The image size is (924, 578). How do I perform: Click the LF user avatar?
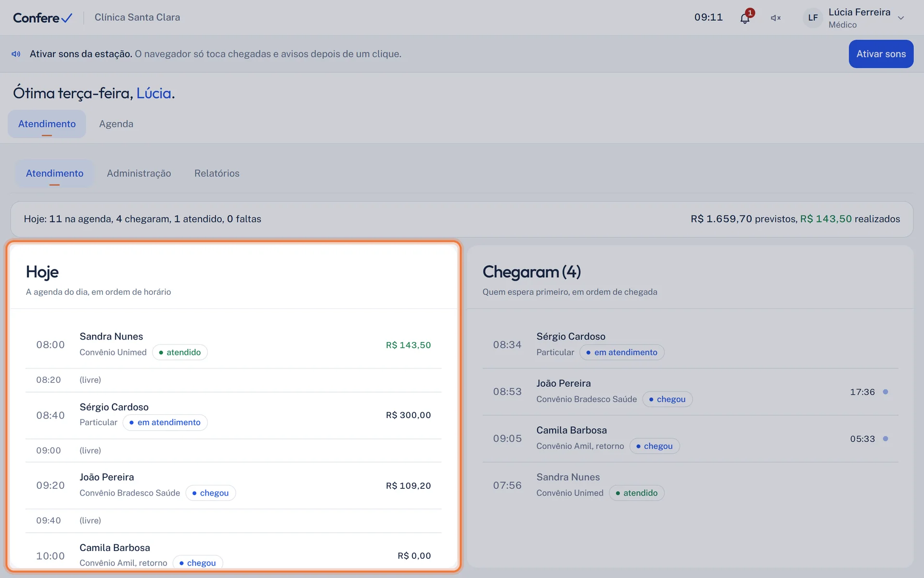point(813,18)
